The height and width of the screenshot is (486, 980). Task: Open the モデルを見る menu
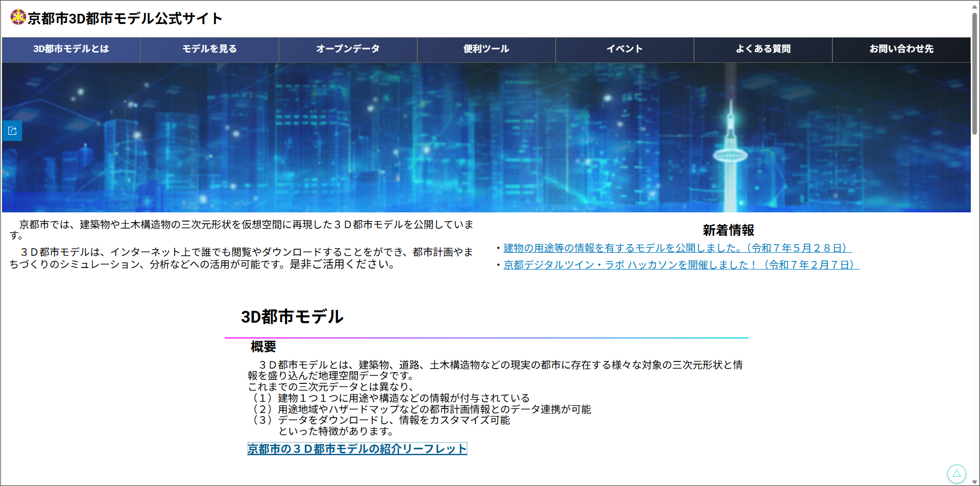point(208,49)
